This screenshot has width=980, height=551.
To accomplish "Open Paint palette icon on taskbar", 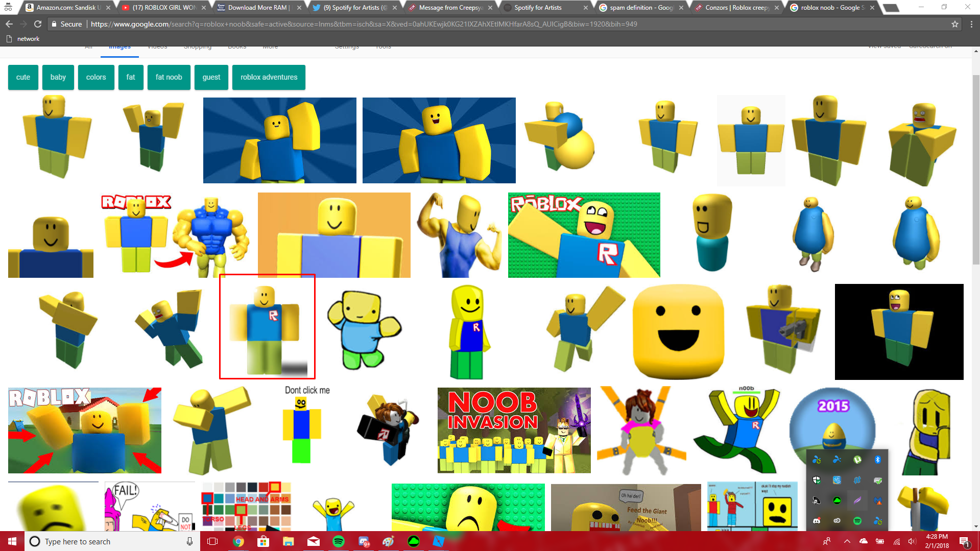I will click(x=389, y=541).
